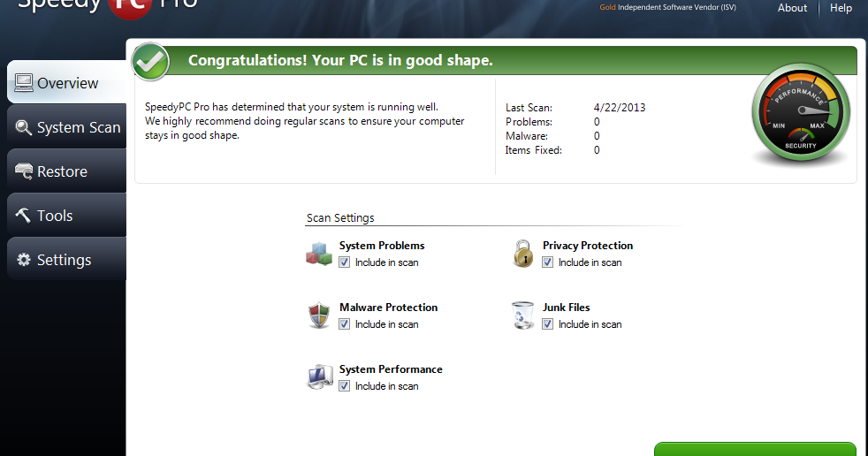Click the About menu item

tap(792, 8)
